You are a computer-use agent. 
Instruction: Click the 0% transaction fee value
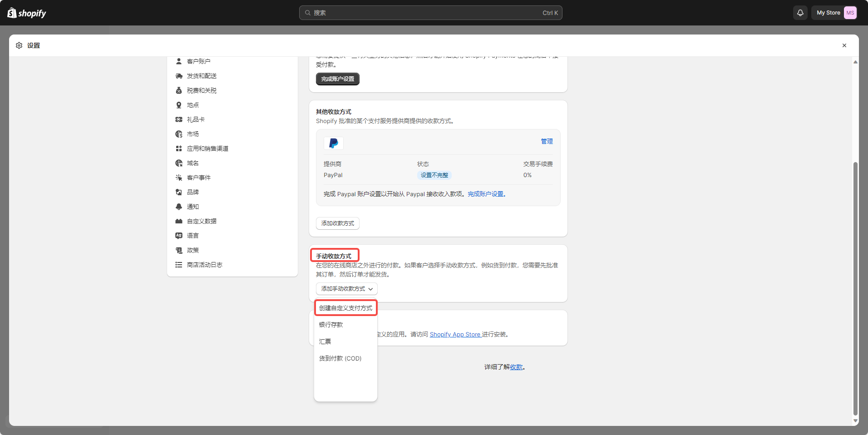[x=528, y=175]
